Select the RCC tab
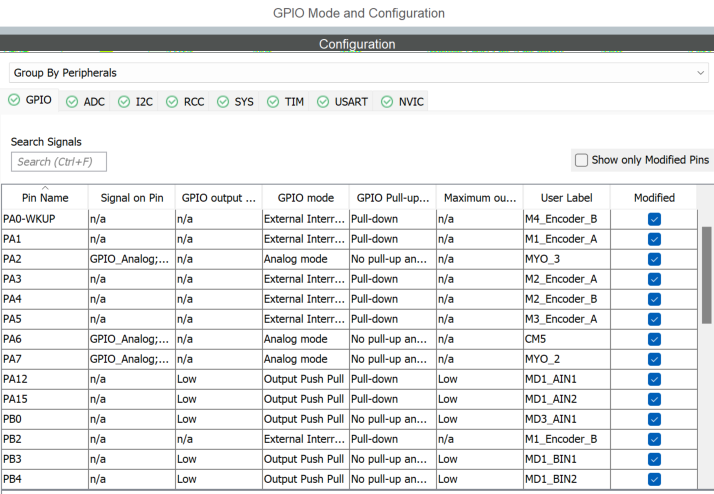 tap(184, 102)
